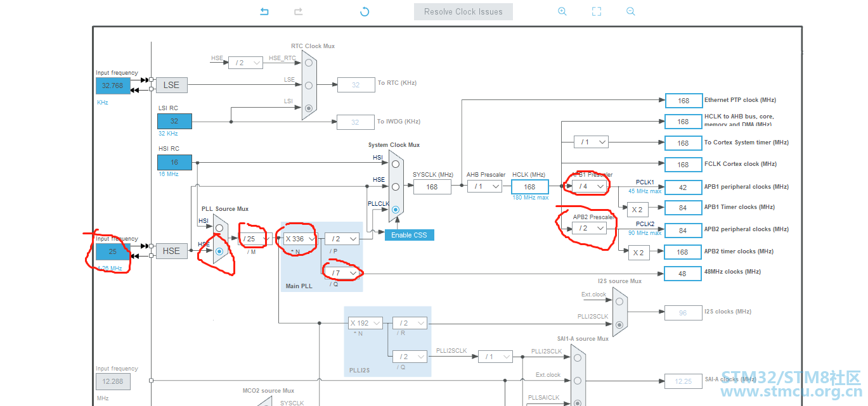Click the FCLK Cortex clock value box

tap(683, 164)
